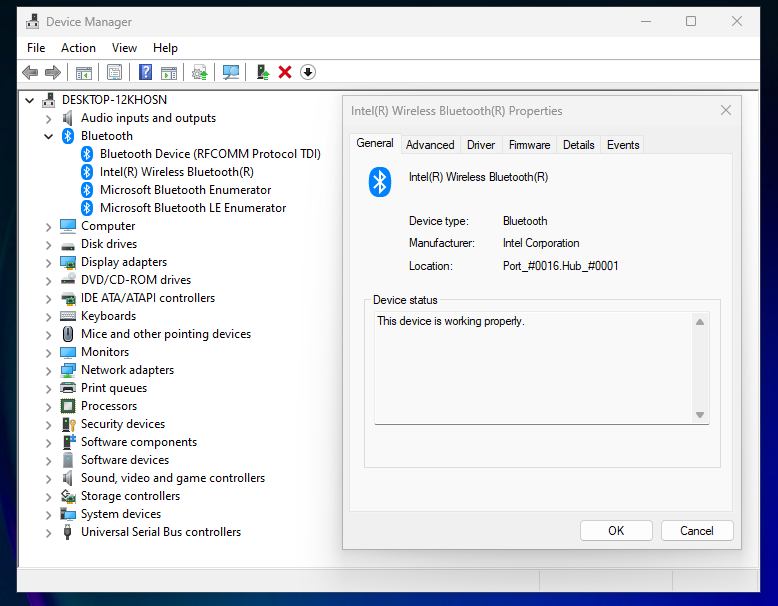Select Microsoft Bluetooth Enumerator tree item
The image size is (778, 606).
(x=186, y=190)
